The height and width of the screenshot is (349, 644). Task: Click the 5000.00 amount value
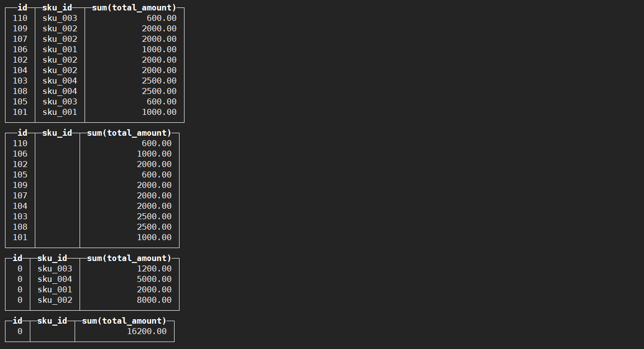coord(154,279)
